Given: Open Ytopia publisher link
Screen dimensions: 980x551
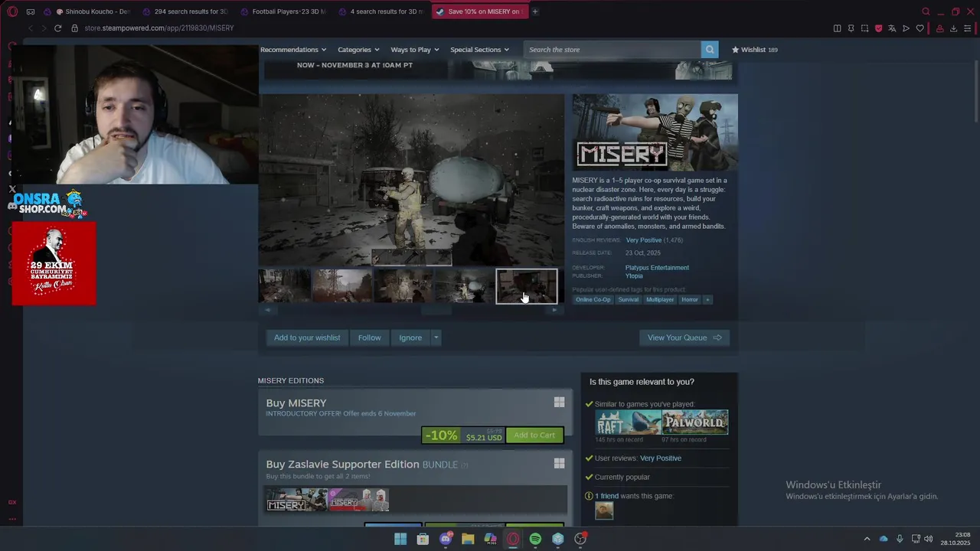Looking at the screenshot, I should [634, 275].
